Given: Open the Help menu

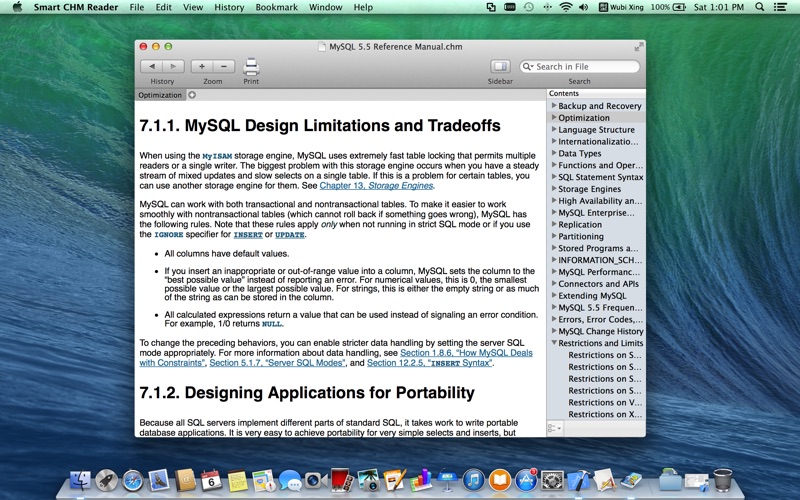Looking at the screenshot, I should 363,7.
